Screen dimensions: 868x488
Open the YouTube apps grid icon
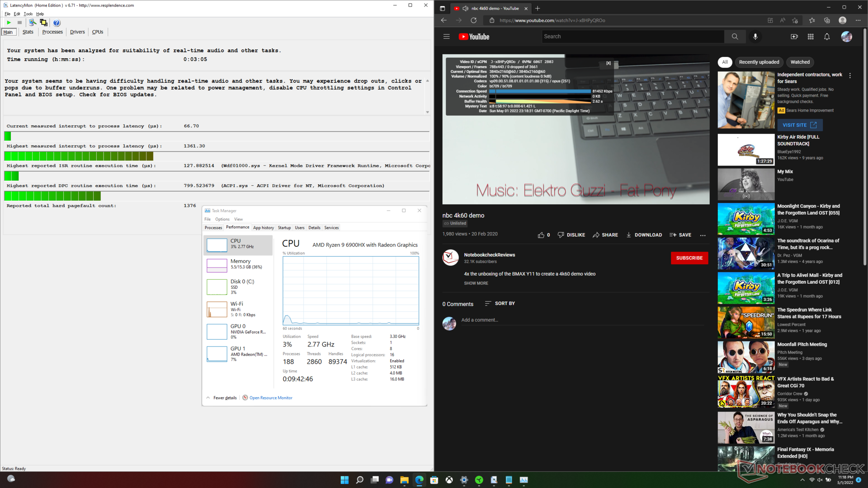811,37
